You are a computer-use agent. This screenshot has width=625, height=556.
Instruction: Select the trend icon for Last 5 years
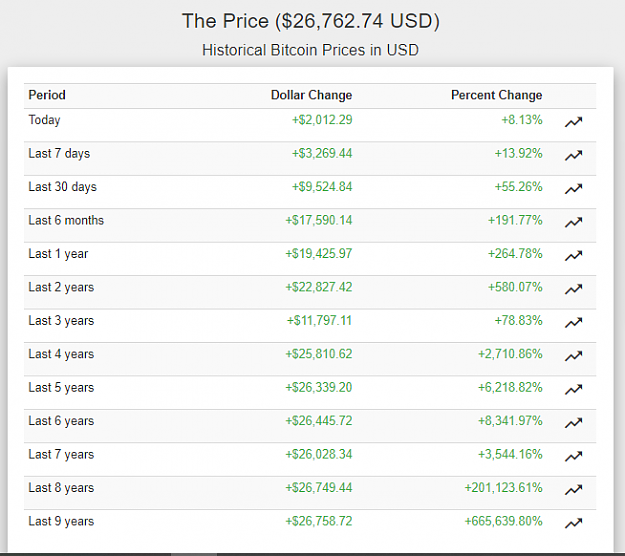(x=574, y=389)
